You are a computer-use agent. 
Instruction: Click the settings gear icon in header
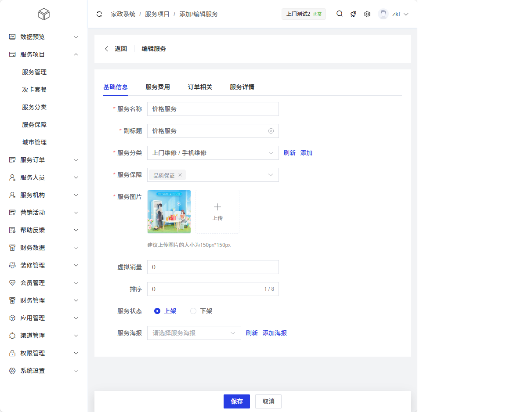[x=367, y=14]
